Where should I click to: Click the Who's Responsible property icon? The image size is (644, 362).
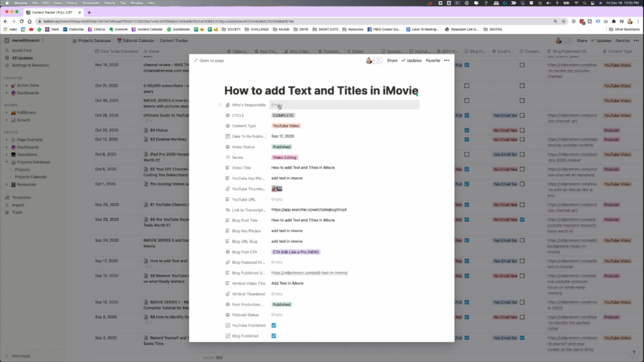tap(228, 105)
